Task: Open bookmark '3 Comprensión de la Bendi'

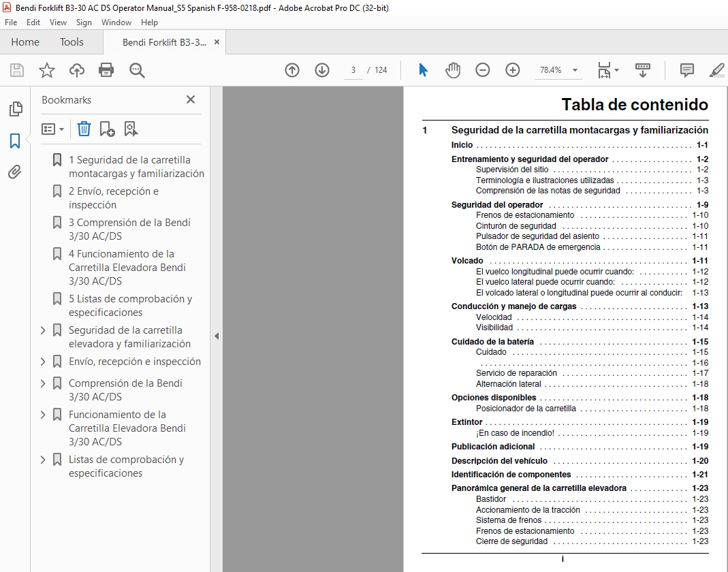Action: pyautogui.click(x=129, y=229)
